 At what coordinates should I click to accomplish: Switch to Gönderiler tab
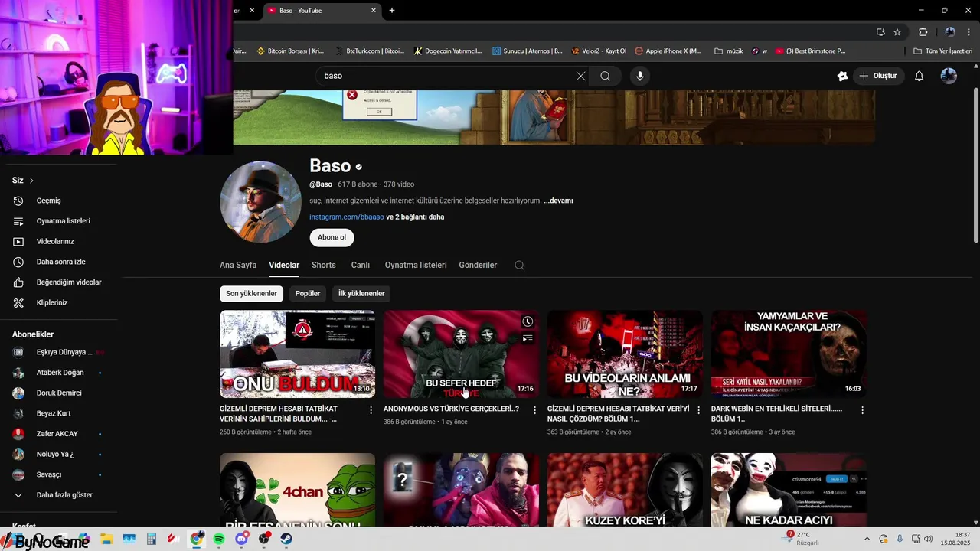[x=478, y=265]
